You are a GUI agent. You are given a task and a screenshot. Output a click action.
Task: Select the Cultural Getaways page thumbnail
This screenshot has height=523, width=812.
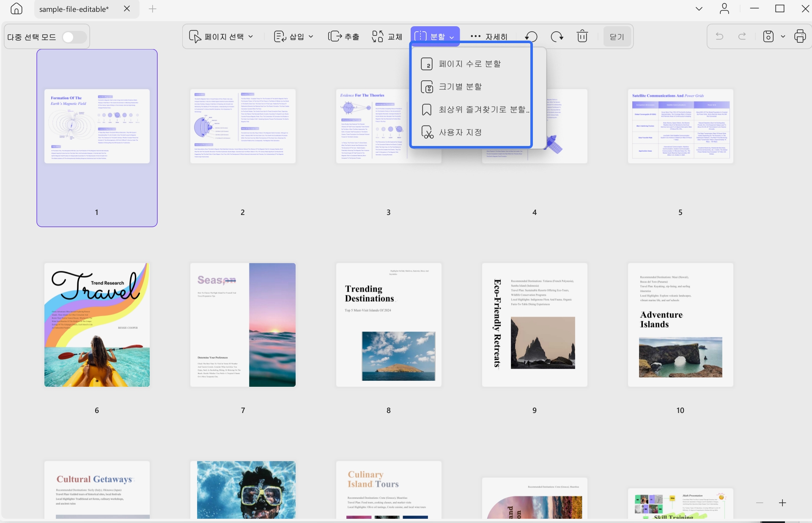[x=97, y=490]
